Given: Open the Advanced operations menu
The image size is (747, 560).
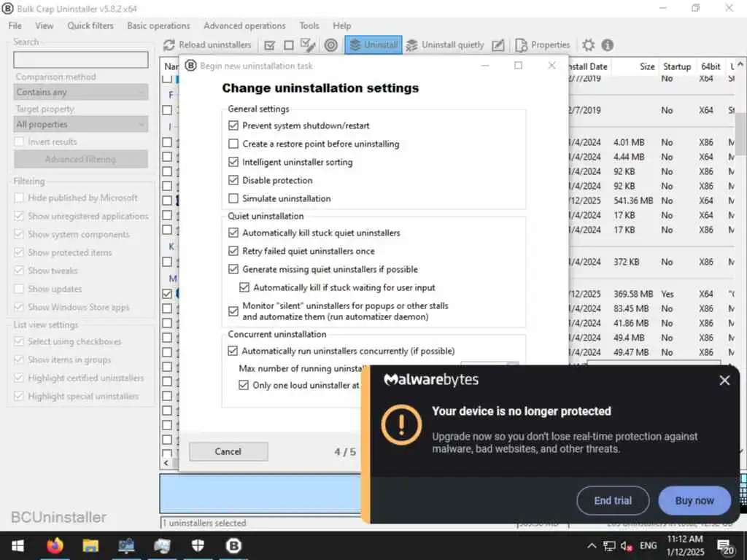Looking at the screenshot, I should coord(245,26).
